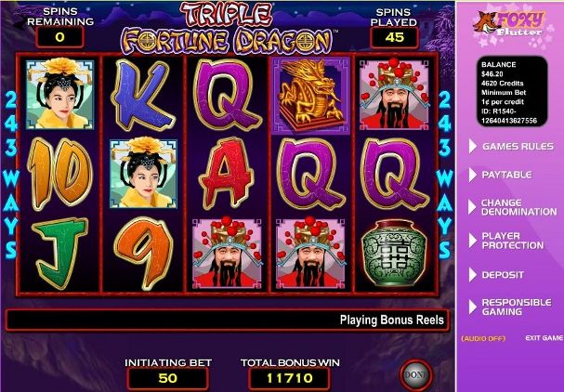Click the red A symbol on reel three

(x=226, y=174)
